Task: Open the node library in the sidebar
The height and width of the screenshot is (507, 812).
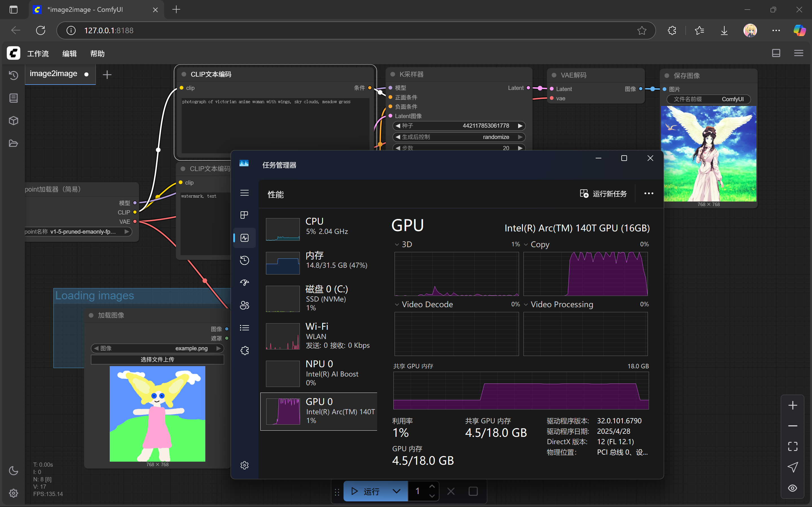Action: [x=14, y=98]
